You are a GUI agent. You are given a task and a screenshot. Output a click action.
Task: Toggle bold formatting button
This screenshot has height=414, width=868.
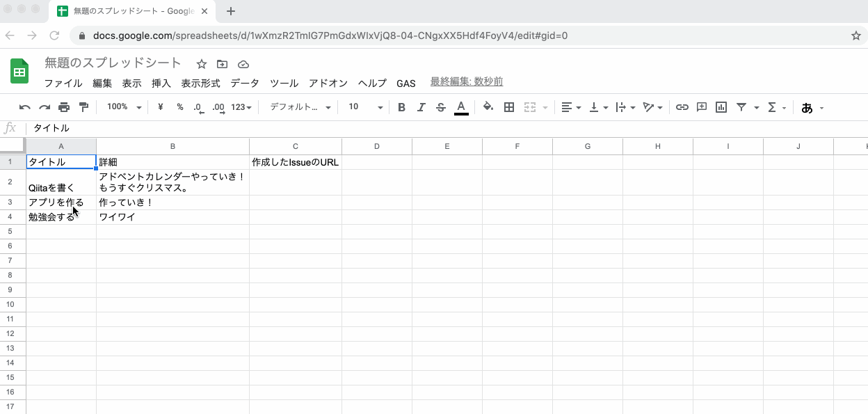(x=401, y=107)
